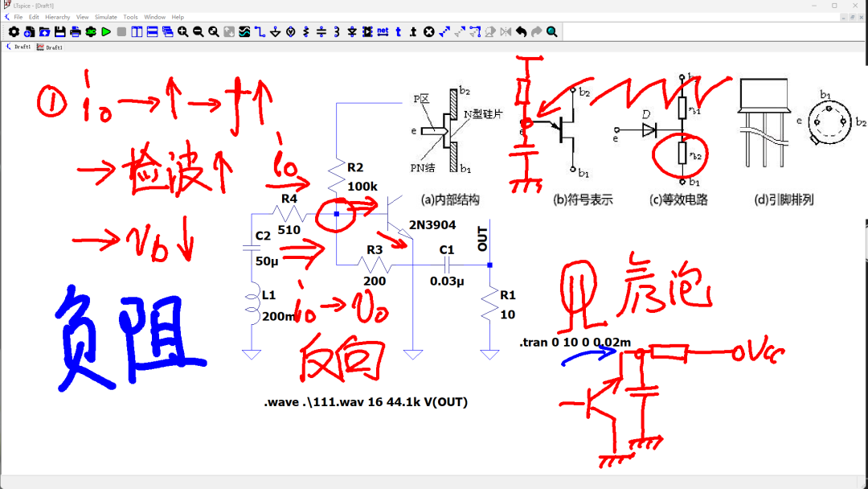
Task: Open the green chip simulation configure icon
Action: pos(91,32)
